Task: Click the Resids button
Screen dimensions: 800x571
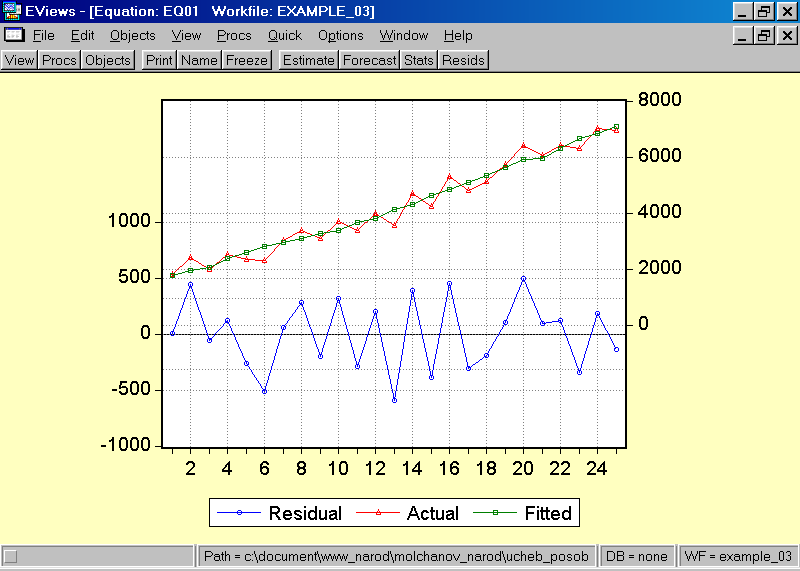Action: pyautogui.click(x=463, y=60)
